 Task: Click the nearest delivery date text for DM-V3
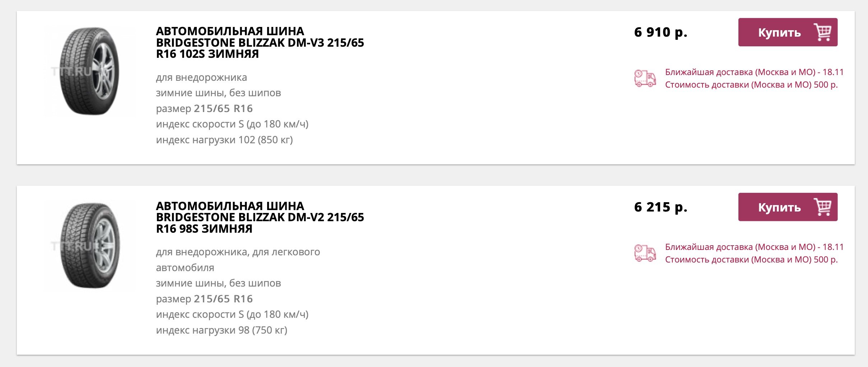pos(754,72)
